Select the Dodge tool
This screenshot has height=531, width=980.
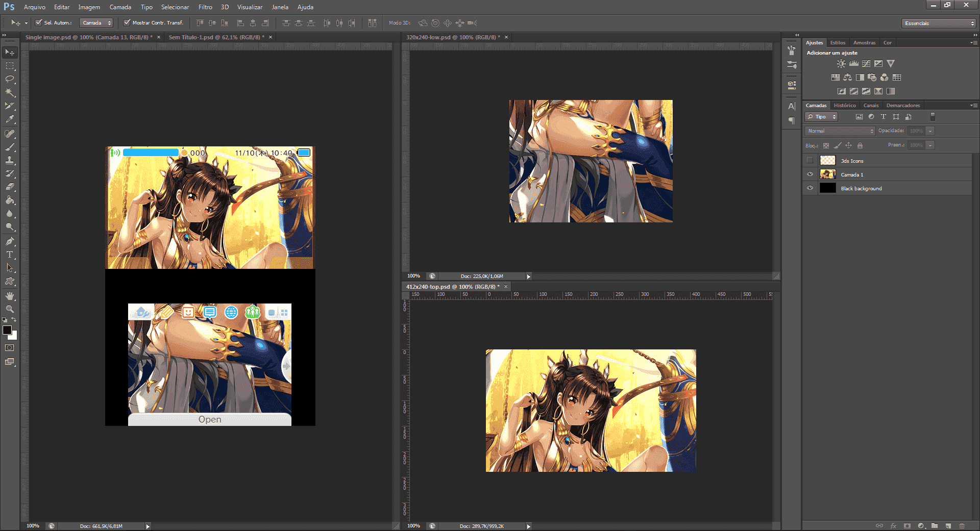(10, 226)
